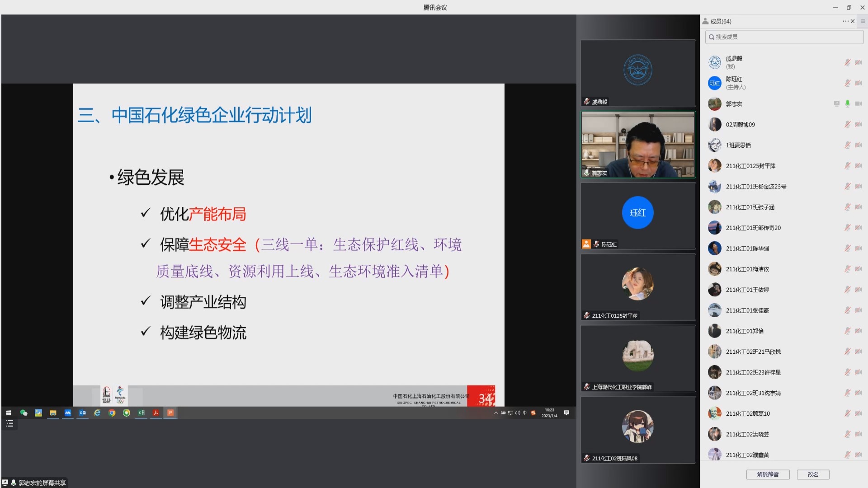Toggle camera-off icon for 陈珏红
The image size is (868, 488).
click(859, 83)
